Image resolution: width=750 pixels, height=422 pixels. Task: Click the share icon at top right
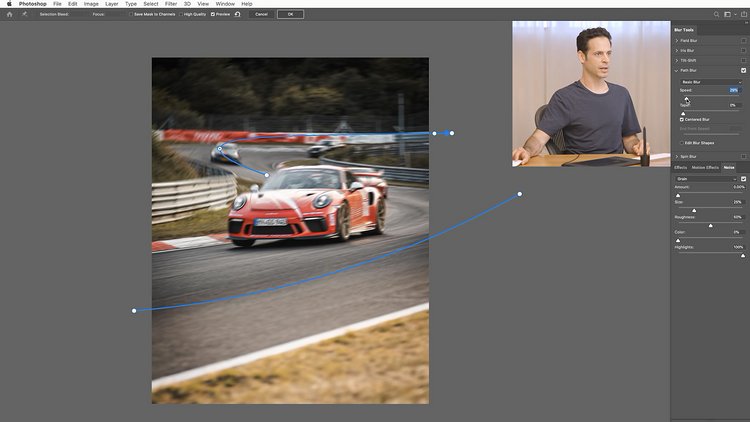point(744,14)
